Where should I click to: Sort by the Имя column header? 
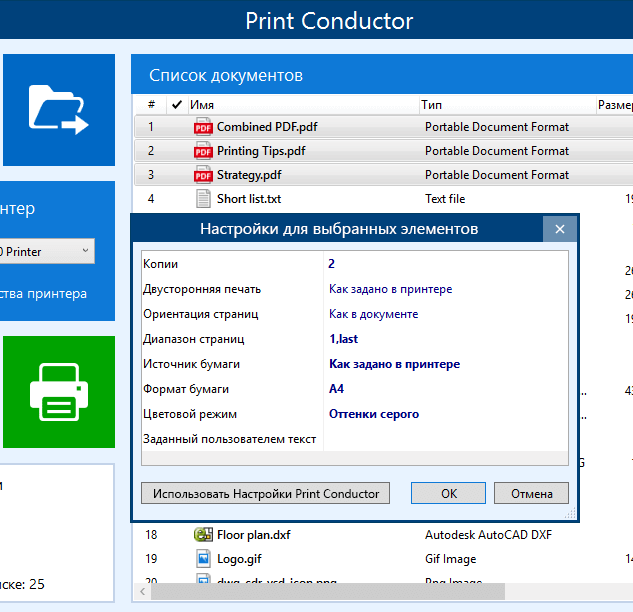pos(304,105)
